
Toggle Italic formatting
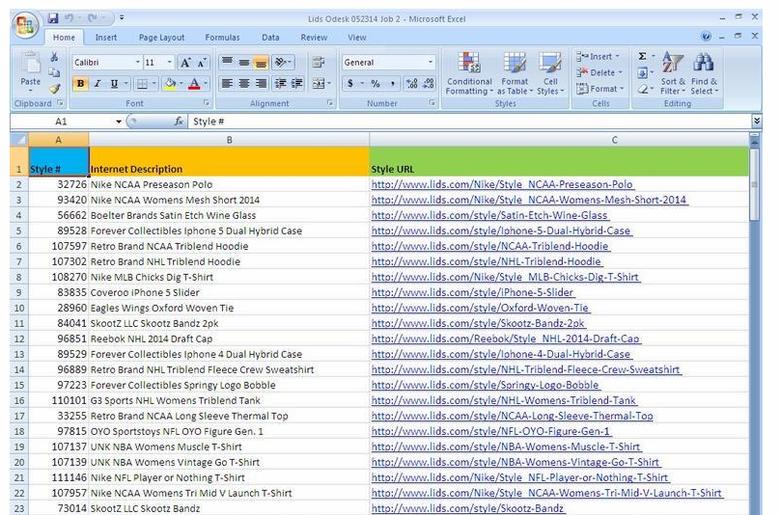tap(97, 84)
